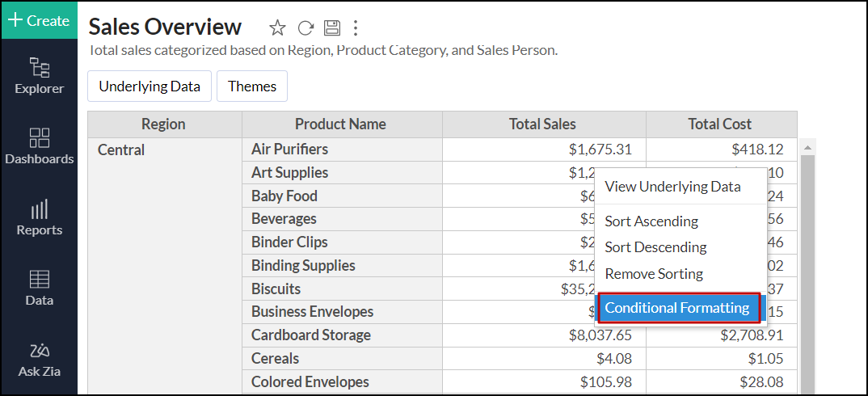Image resolution: width=868 pixels, height=396 pixels.
Task: Open the Explorer sidebar icon
Action: tap(39, 75)
